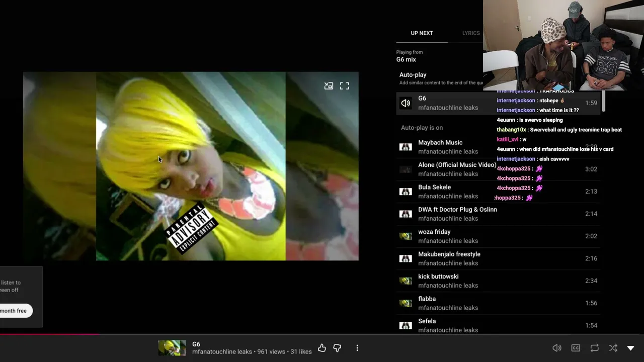Image resolution: width=644 pixels, height=362 pixels.
Task: Switch to the UP NEXT tab
Action: 422,33
